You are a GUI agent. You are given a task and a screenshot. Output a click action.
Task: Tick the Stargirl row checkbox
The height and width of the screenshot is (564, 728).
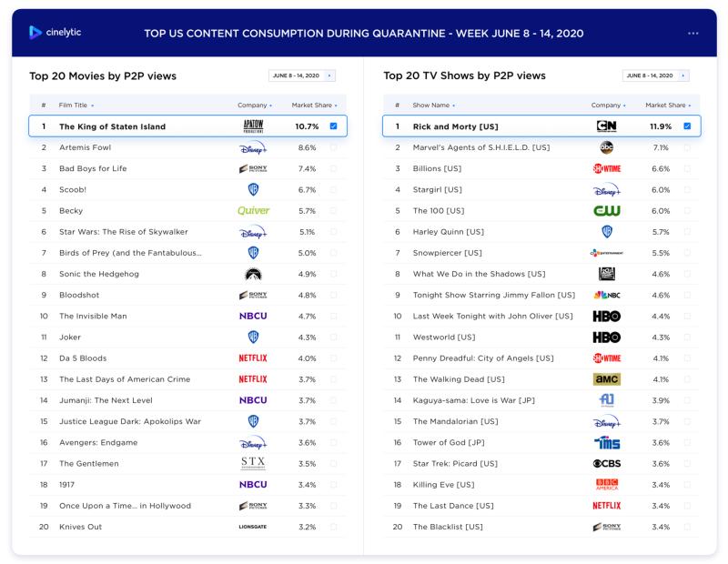tap(687, 189)
